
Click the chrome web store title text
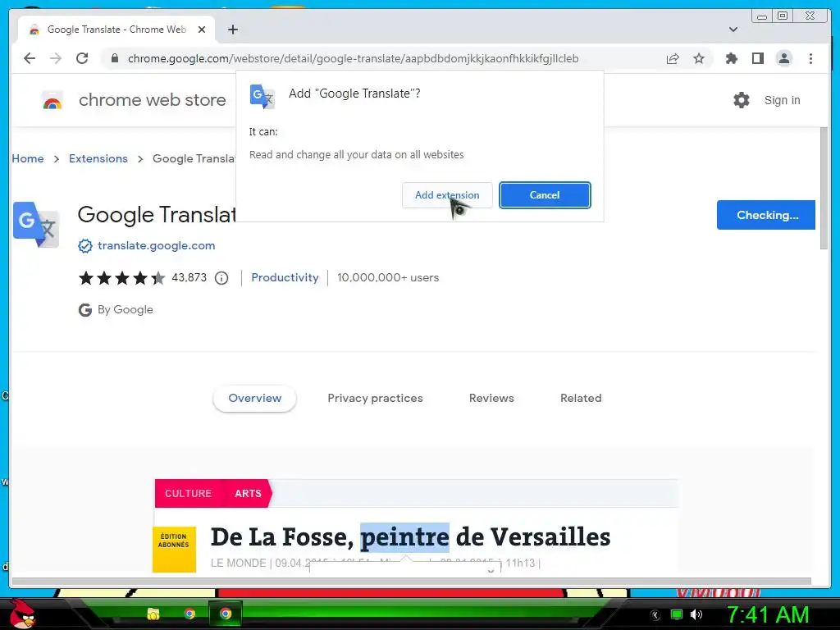pos(152,100)
